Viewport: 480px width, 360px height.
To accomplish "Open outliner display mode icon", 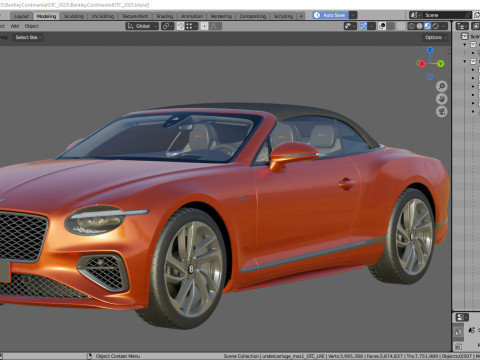I will click(476, 26).
